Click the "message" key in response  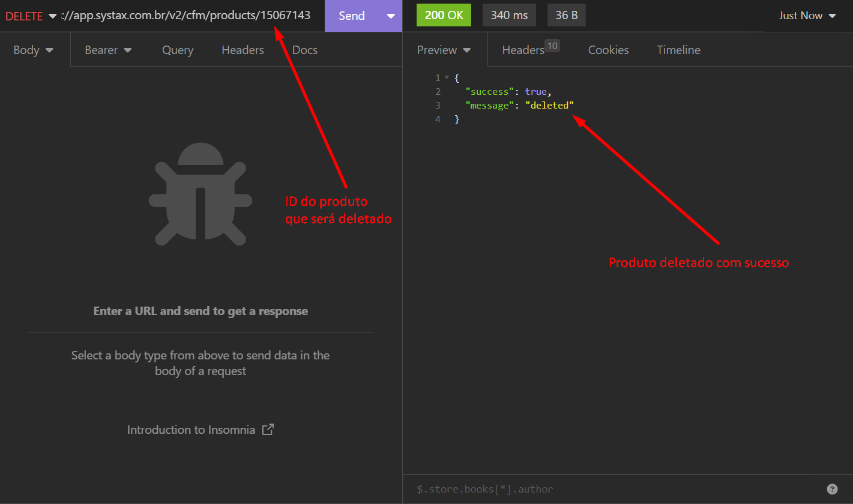click(490, 106)
